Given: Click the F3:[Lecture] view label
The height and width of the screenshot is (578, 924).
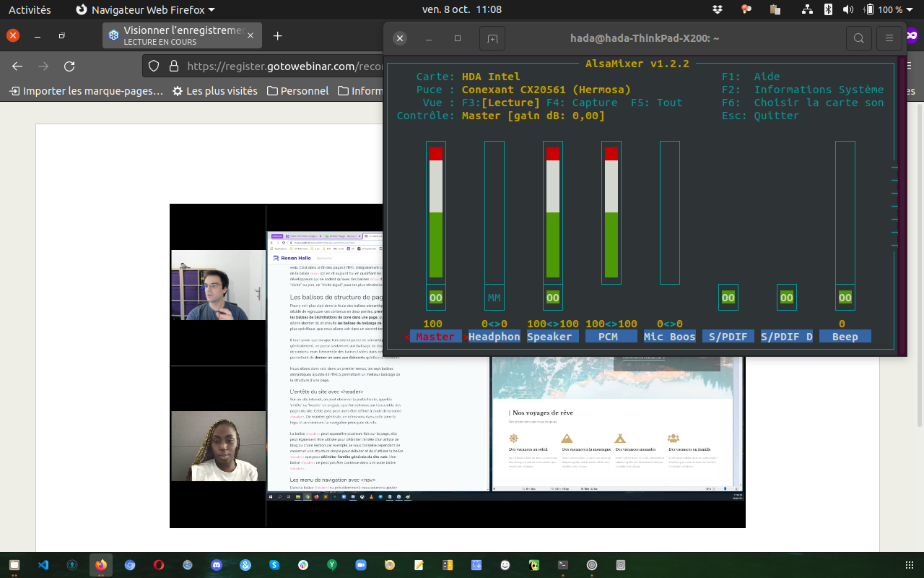Looking at the screenshot, I should click(500, 103).
